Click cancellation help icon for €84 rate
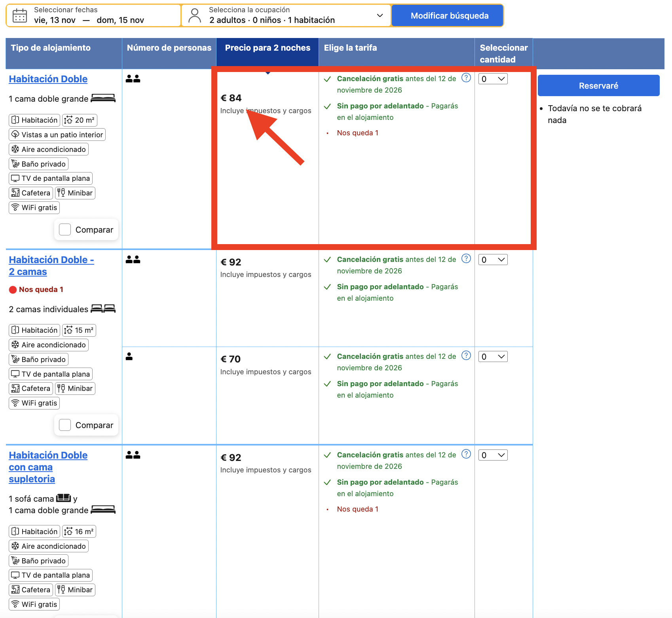This screenshot has height=618, width=672. point(467,78)
